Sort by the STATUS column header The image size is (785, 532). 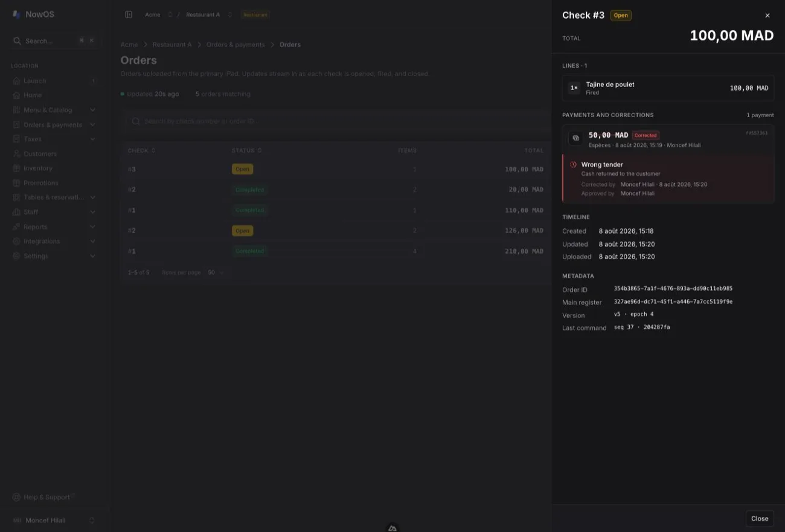coord(246,150)
